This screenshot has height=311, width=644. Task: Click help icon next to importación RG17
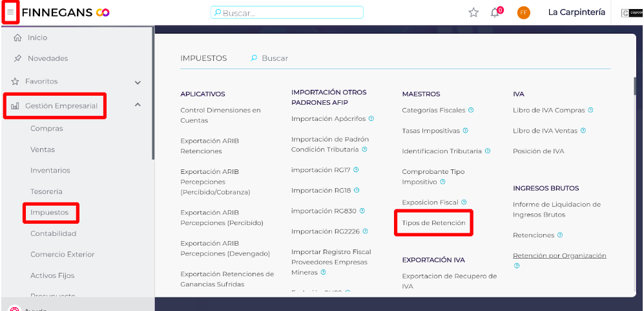(x=356, y=169)
